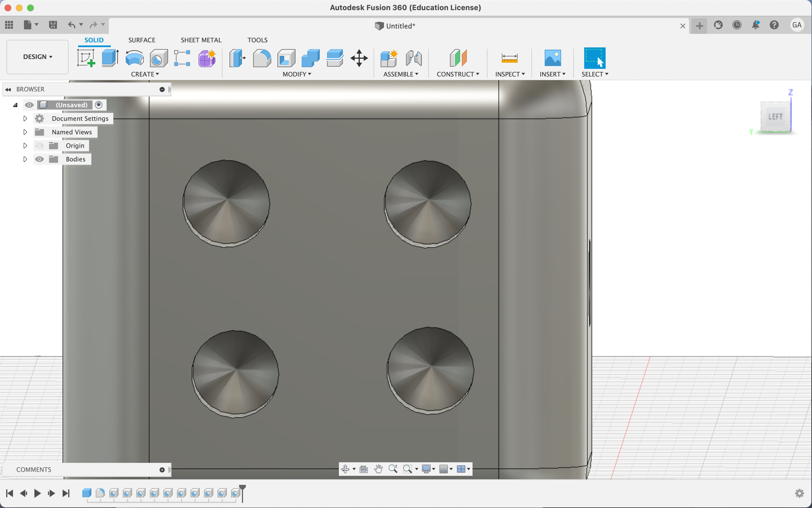Open the Display Settings dropdown
812x508 pixels.
pos(428,469)
